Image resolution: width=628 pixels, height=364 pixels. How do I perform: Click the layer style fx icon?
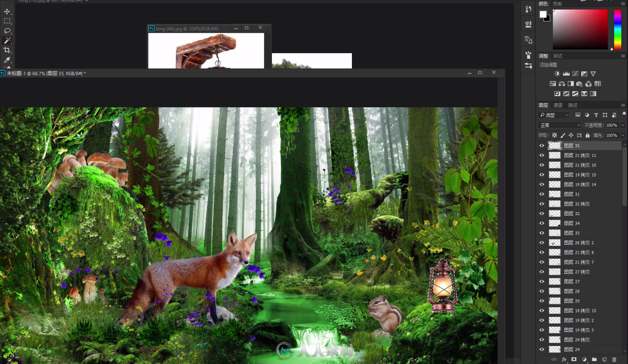[x=564, y=359]
